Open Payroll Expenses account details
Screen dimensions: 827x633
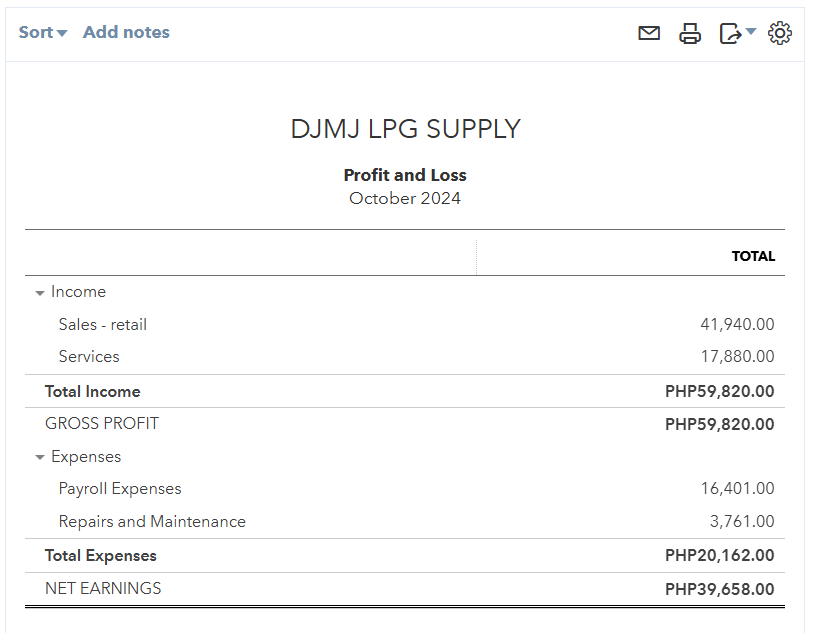pyautogui.click(x=120, y=489)
